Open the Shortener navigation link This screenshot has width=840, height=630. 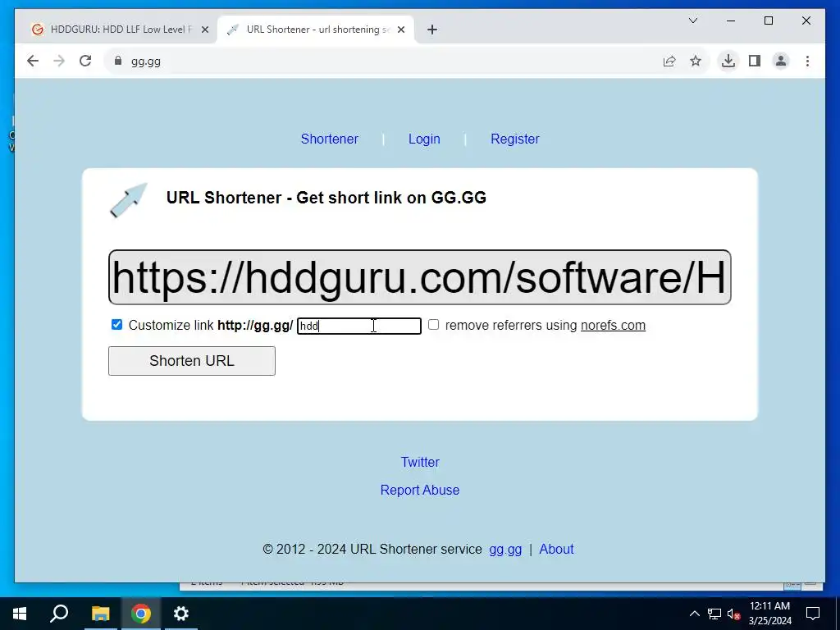[330, 139]
